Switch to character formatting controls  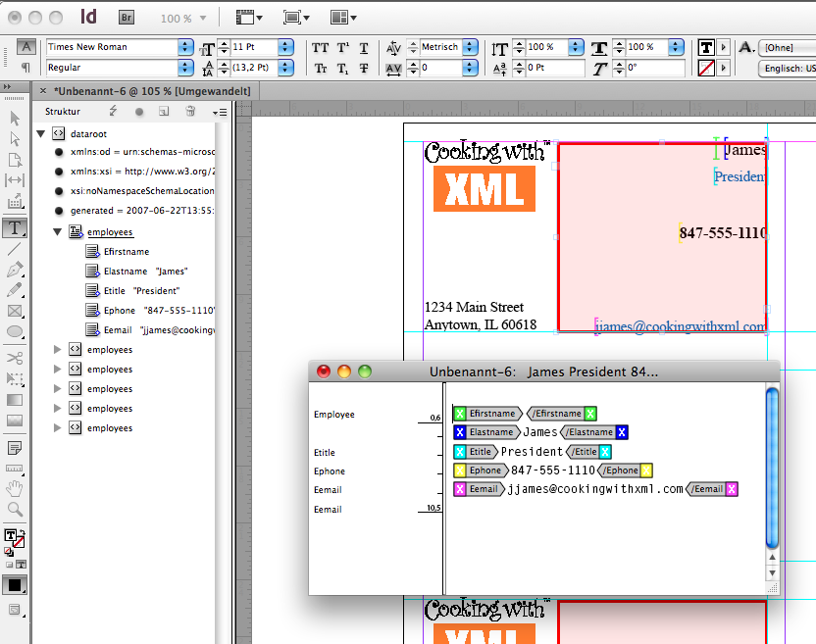pyautogui.click(x=26, y=47)
